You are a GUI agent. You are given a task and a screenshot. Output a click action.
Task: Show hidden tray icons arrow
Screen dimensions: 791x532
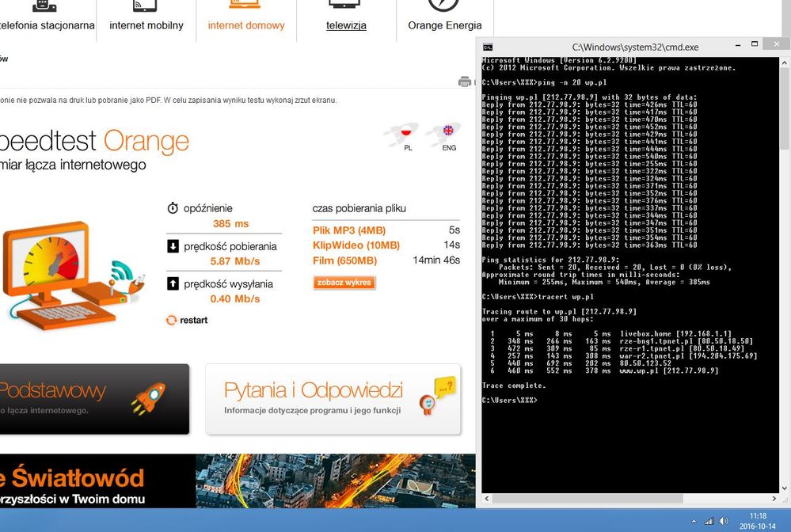(694, 521)
